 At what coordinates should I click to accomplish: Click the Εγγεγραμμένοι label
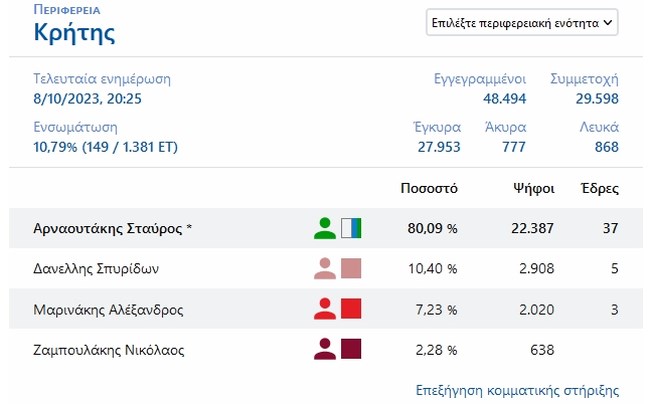(480, 79)
